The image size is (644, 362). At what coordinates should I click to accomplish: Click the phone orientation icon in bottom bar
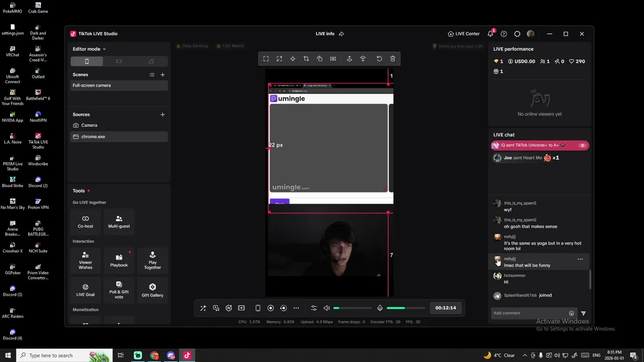coord(258,308)
